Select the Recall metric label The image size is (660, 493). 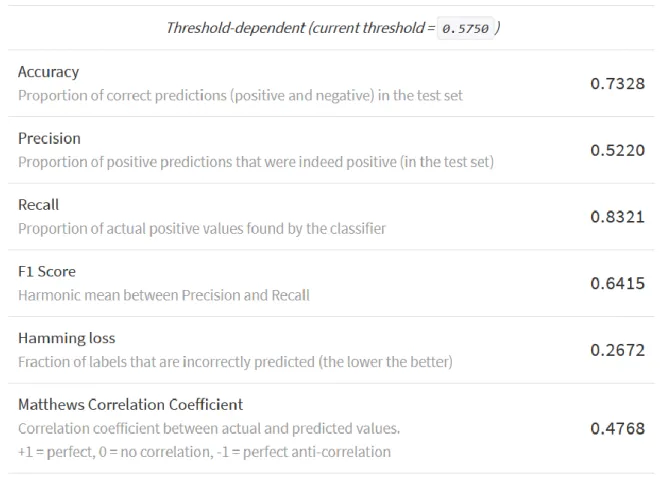tap(38, 205)
